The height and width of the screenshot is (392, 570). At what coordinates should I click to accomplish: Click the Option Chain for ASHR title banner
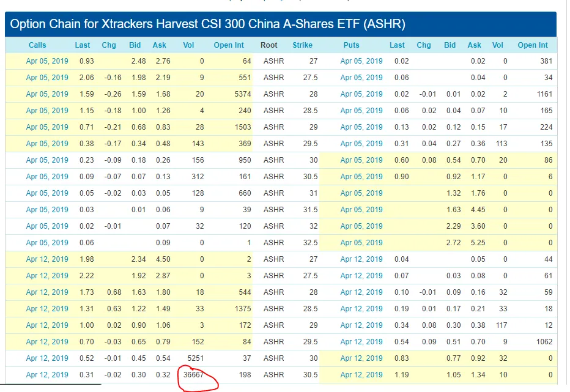281,24
